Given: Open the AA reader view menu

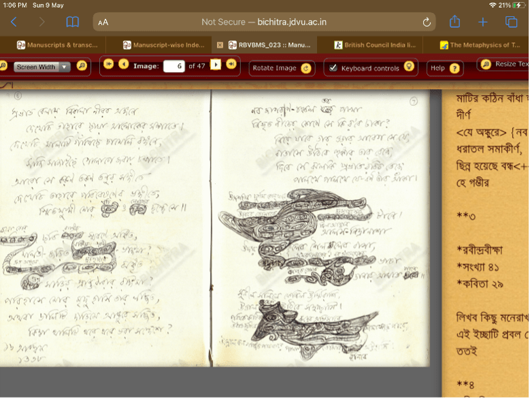Looking at the screenshot, I should tap(103, 22).
